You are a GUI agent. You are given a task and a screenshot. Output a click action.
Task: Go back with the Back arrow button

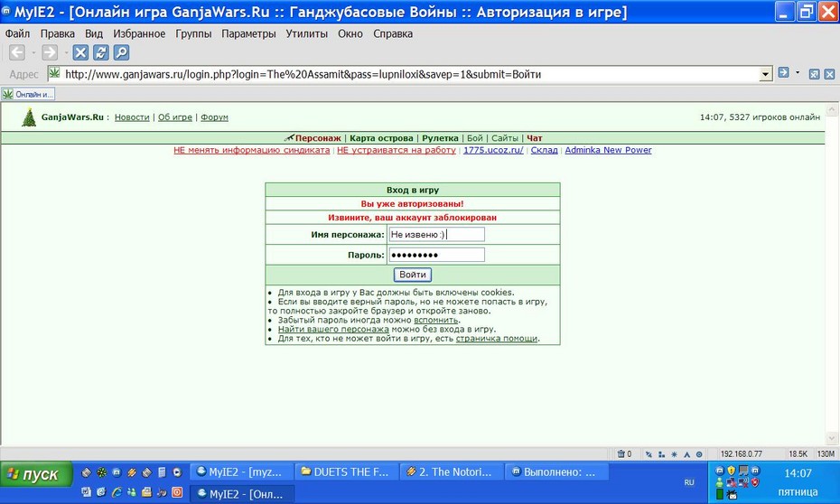[x=17, y=52]
